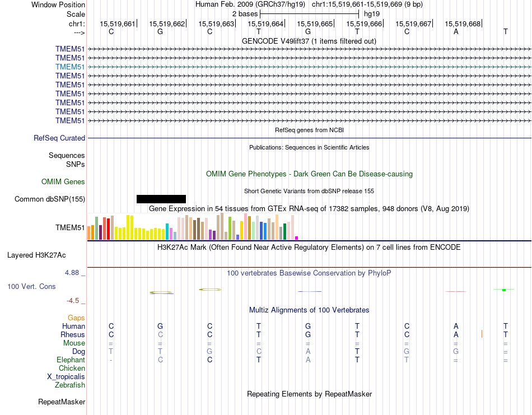Click the X_tropicalis species label
Viewport: 532px width, 415px height.
[x=66, y=377]
